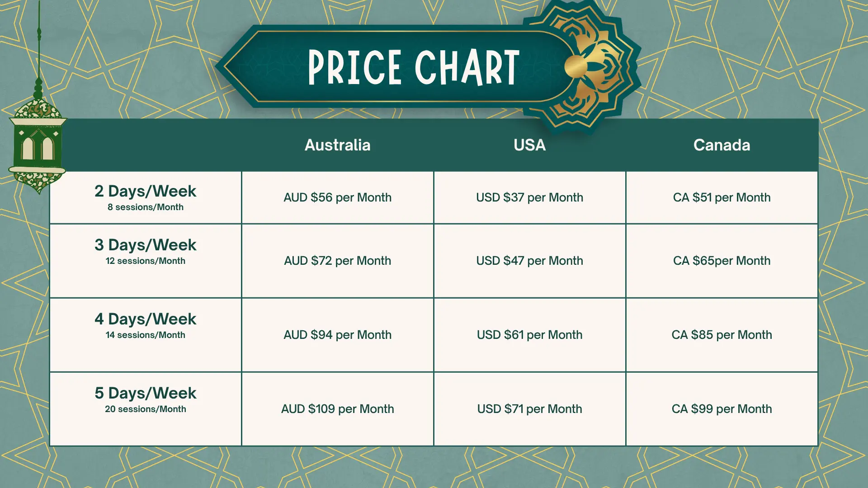Select the CA $99 per Month price
The width and height of the screenshot is (868, 488).
(722, 409)
